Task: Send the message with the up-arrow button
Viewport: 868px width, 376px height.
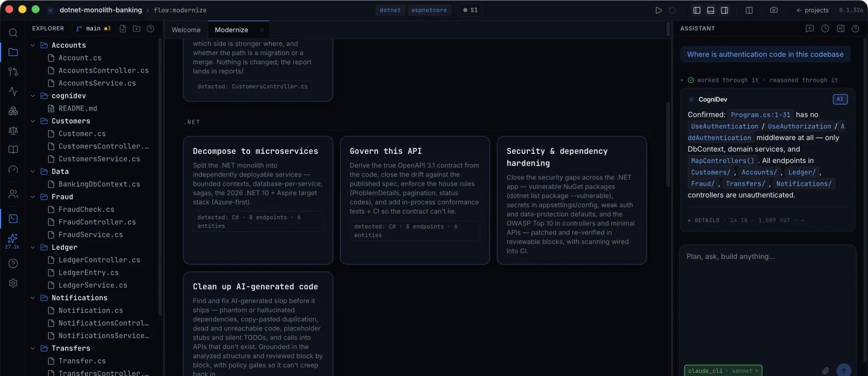Action: pyautogui.click(x=844, y=370)
